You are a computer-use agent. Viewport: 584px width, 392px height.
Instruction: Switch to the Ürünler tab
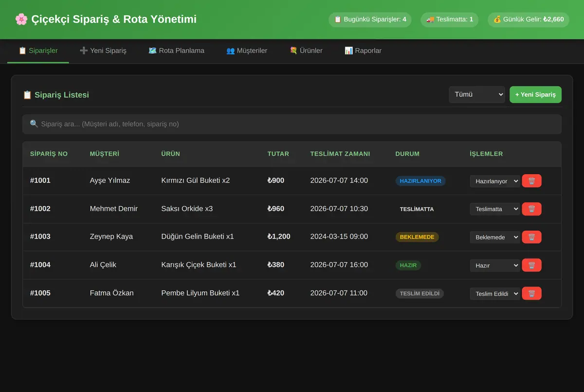click(306, 51)
